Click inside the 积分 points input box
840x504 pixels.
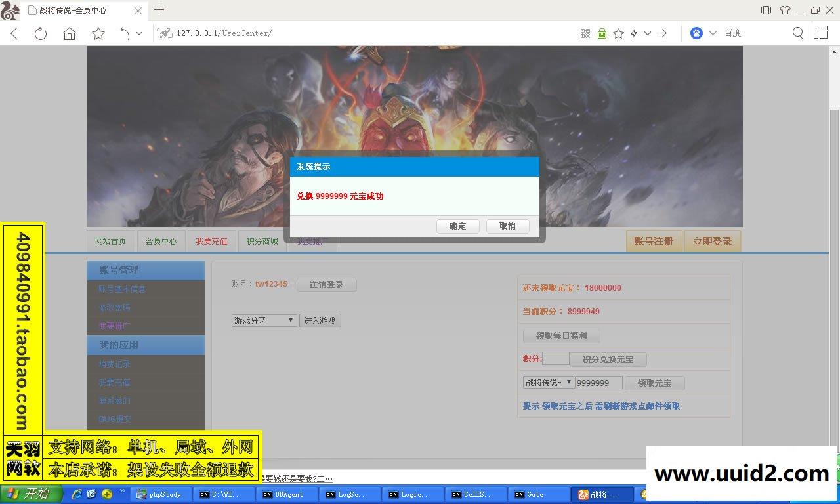(x=556, y=358)
